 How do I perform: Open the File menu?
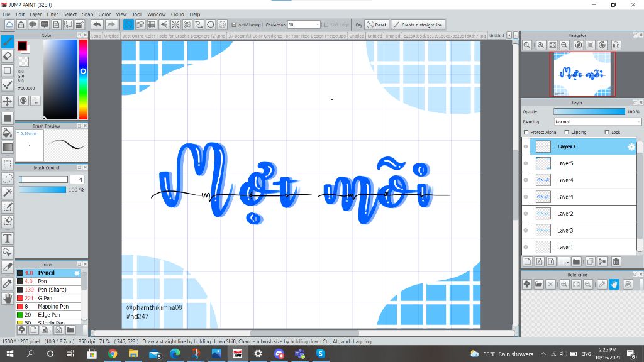pyautogui.click(x=6, y=14)
